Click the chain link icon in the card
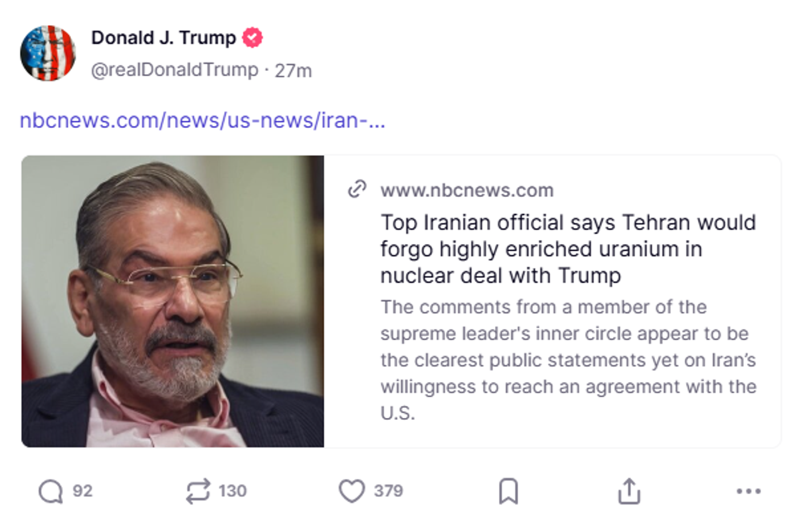The image size is (795, 532). point(357,189)
